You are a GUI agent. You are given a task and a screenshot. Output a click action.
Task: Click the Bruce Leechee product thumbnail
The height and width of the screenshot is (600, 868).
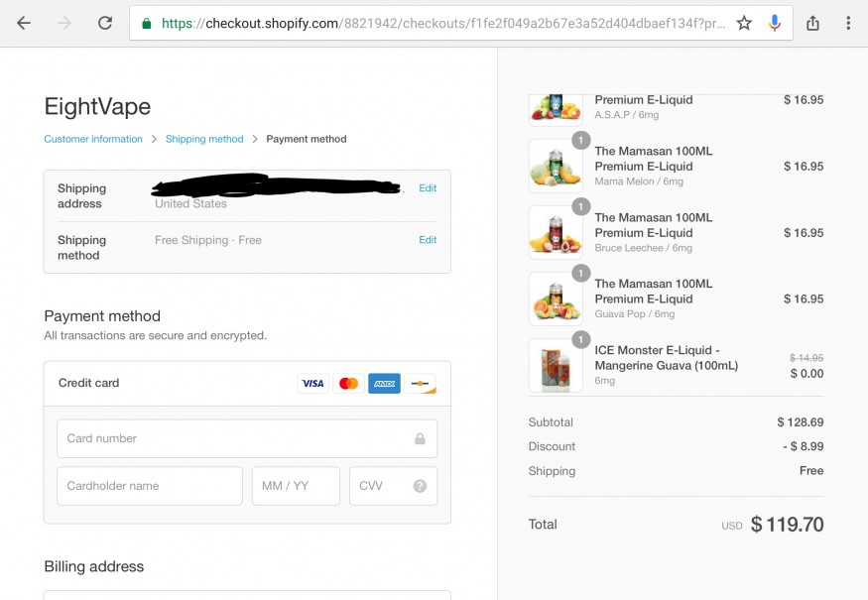point(556,232)
